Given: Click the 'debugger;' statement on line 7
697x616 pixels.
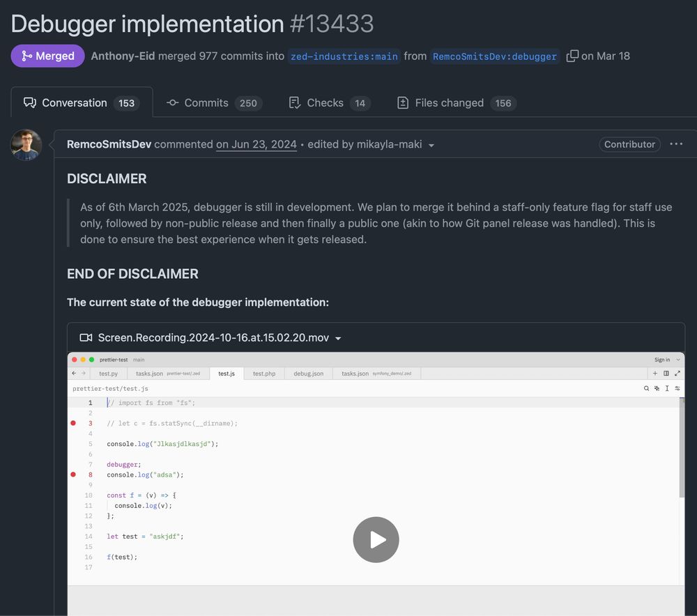Looking at the screenshot, I should (123, 465).
